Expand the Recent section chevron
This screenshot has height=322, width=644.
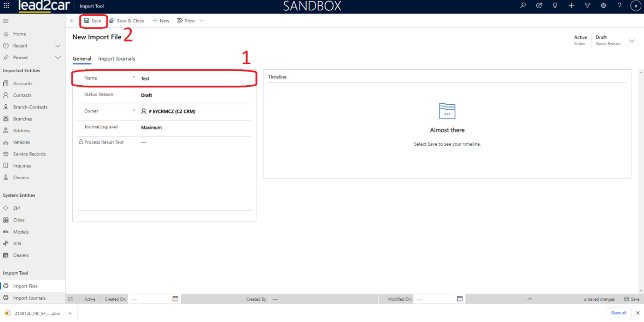pos(58,46)
